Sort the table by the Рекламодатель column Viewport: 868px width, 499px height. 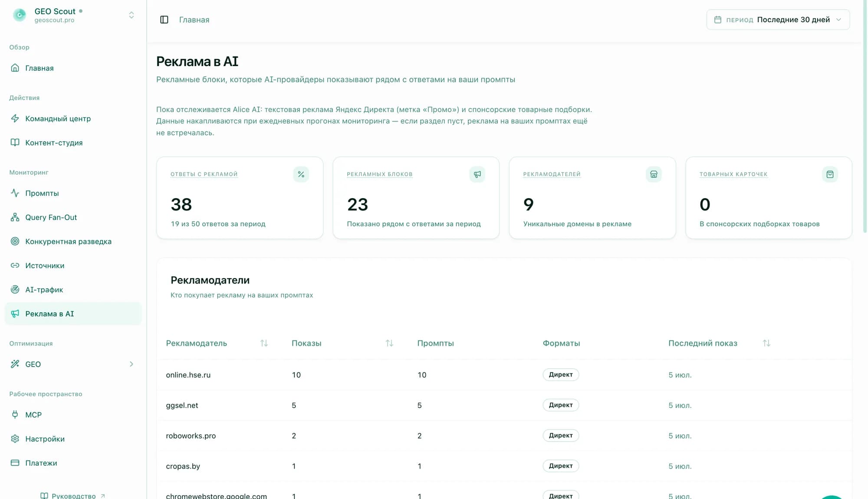tap(264, 343)
